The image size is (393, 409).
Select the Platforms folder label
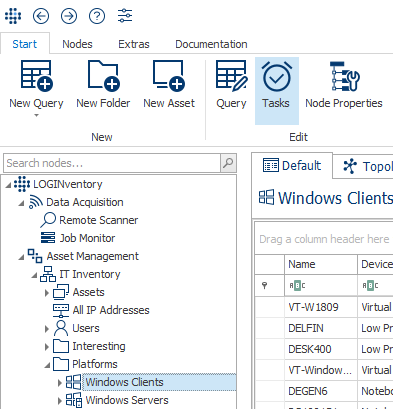point(95,364)
